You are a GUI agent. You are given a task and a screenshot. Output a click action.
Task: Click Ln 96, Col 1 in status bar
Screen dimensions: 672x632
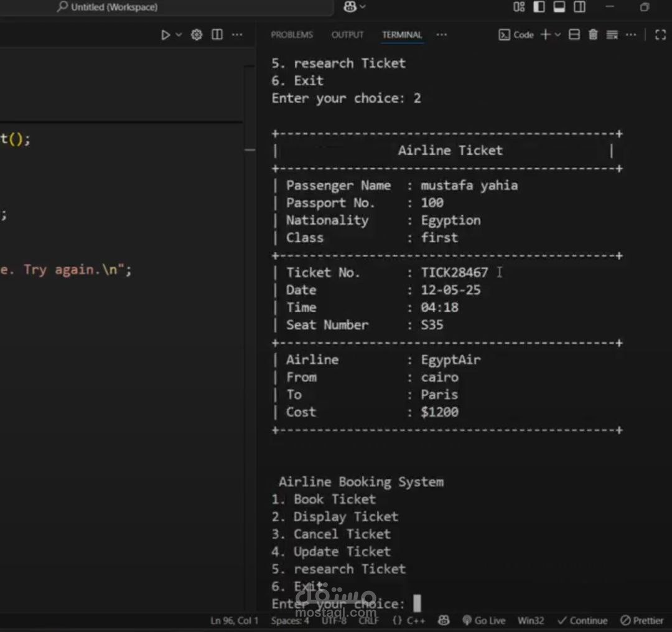tap(234, 620)
